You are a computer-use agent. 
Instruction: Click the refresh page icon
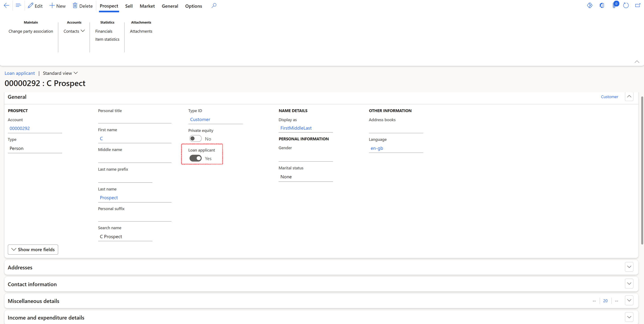tap(626, 6)
